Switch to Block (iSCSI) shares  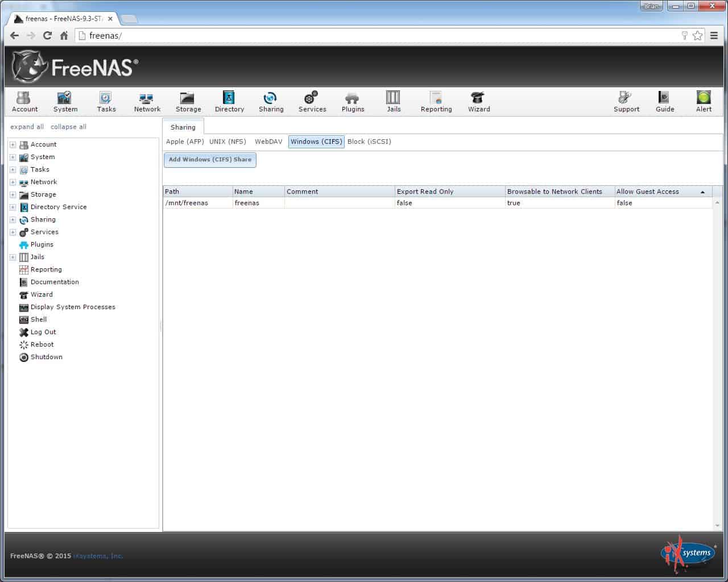[369, 142]
